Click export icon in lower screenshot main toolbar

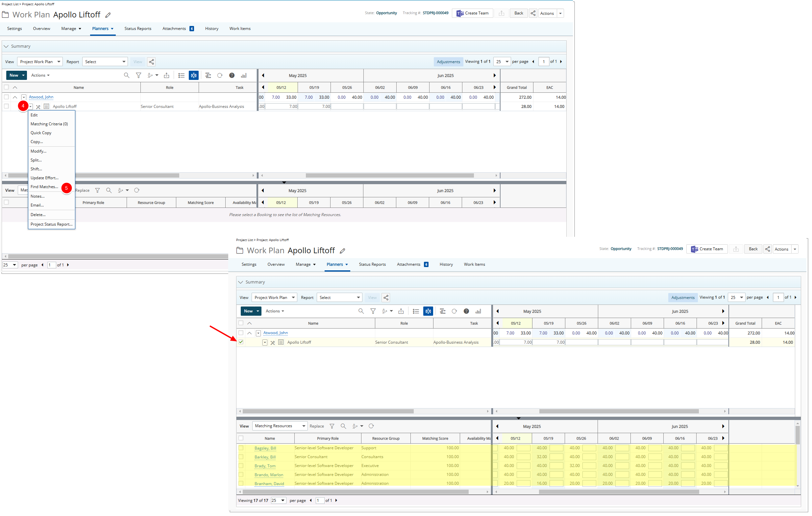(401, 311)
